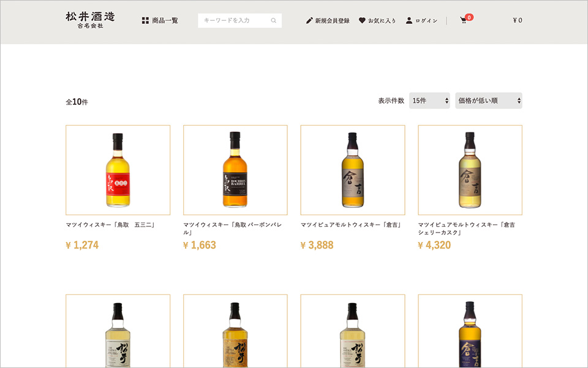Click the ¥0 cart total

[x=518, y=20]
